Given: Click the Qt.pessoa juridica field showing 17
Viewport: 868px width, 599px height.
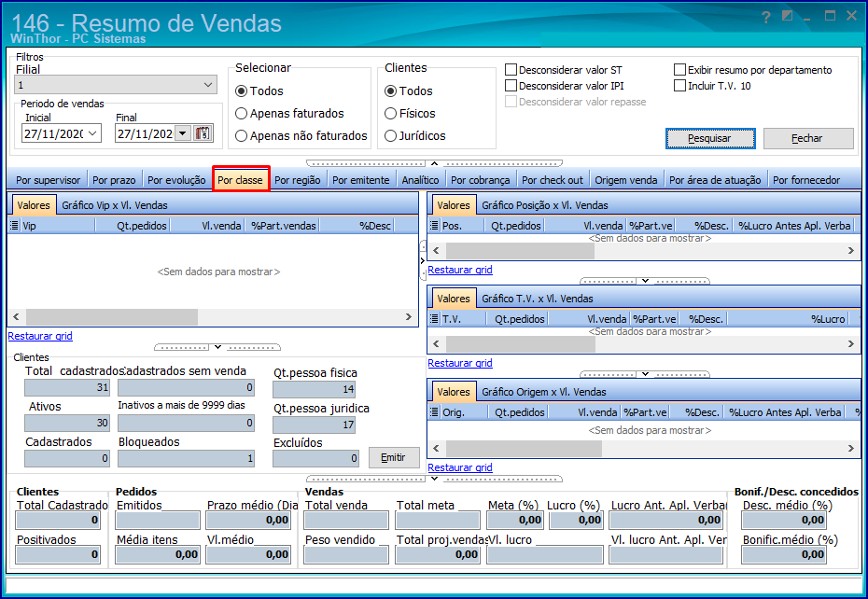Looking at the screenshot, I should tap(314, 425).
